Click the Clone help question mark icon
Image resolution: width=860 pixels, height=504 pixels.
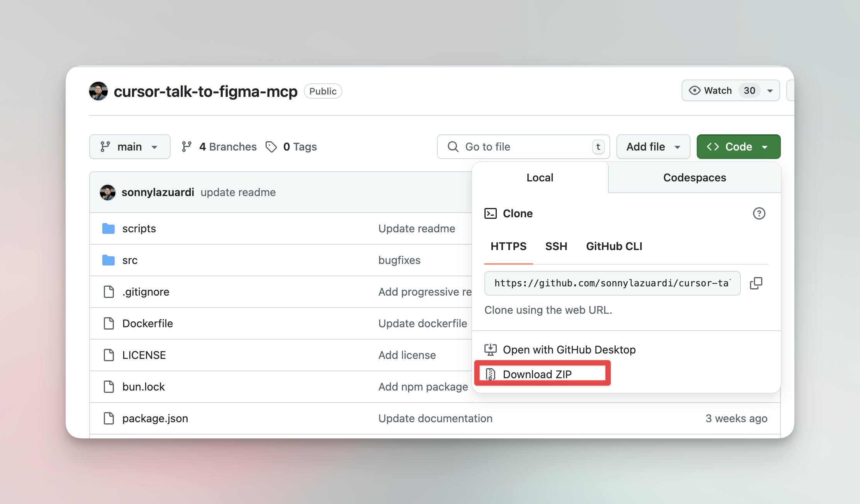click(759, 213)
